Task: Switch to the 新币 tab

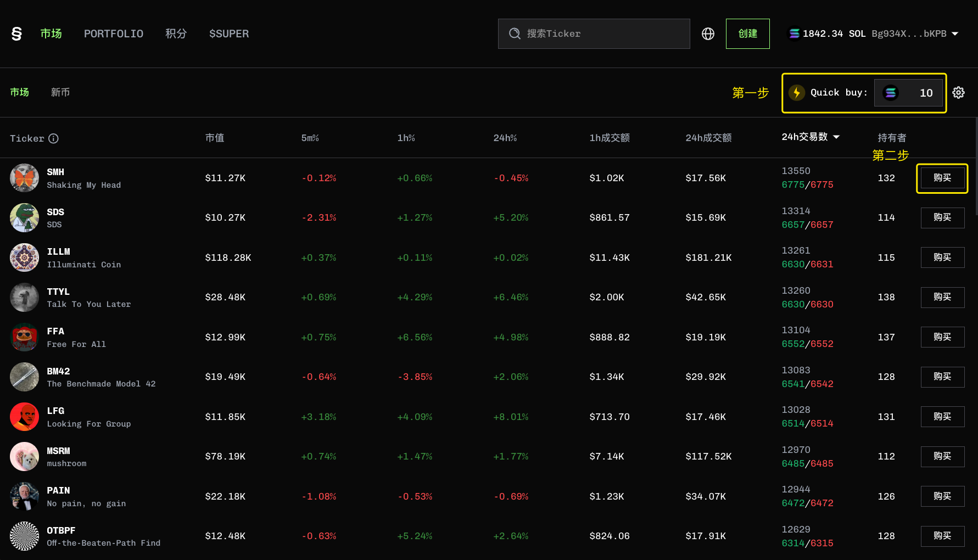Action: coord(60,92)
